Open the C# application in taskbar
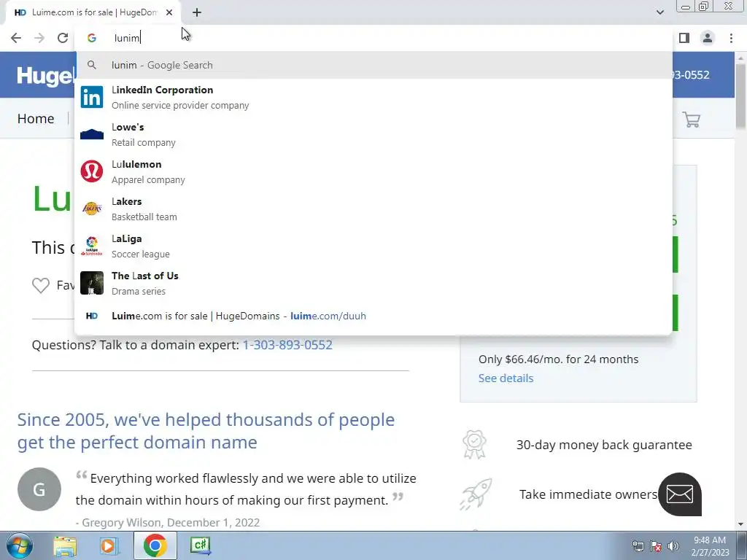Image resolution: width=747 pixels, height=560 pixels. [200, 545]
